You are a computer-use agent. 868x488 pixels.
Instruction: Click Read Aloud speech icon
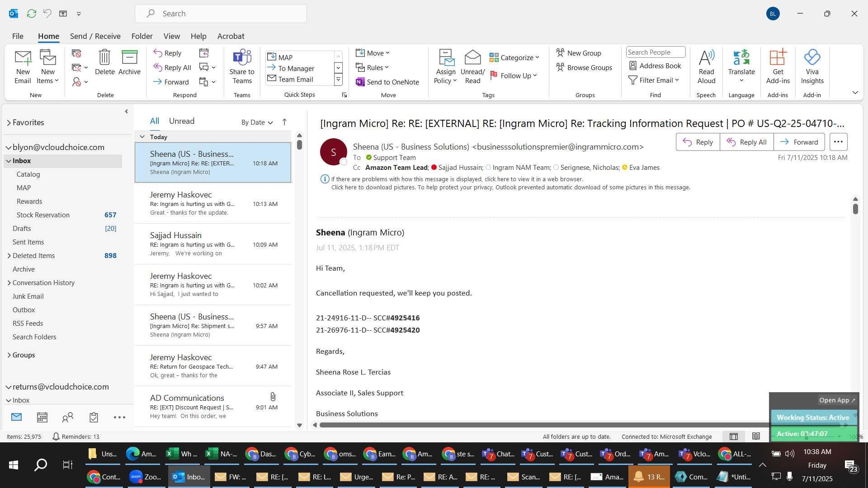(x=706, y=67)
